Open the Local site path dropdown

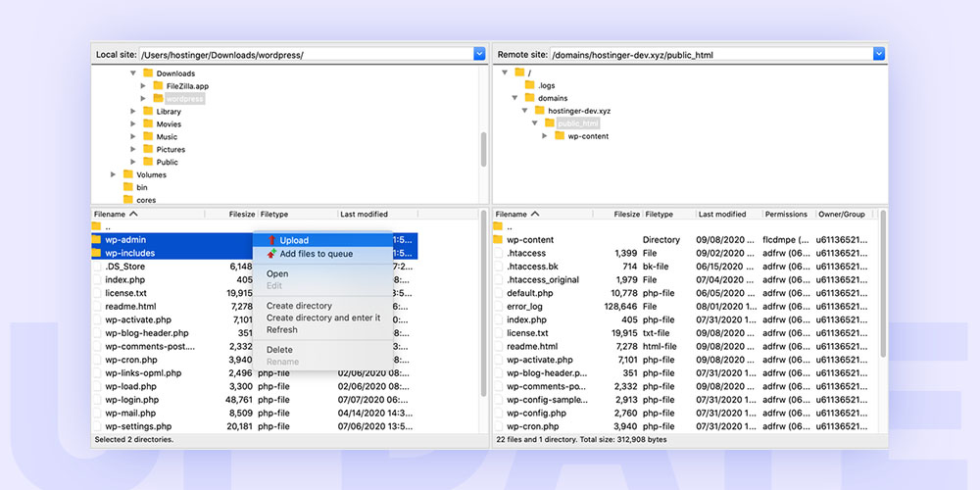pos(479,54)
